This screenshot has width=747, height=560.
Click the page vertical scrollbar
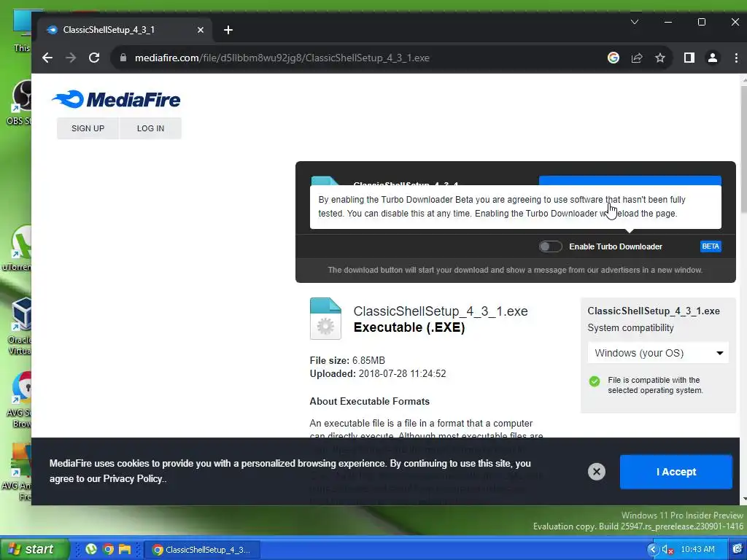[743, 150]
